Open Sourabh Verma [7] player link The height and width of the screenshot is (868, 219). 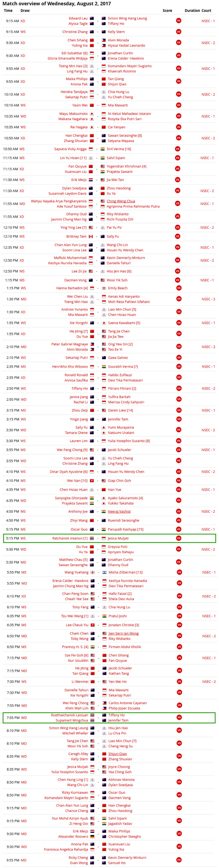[x=123, y=366]
